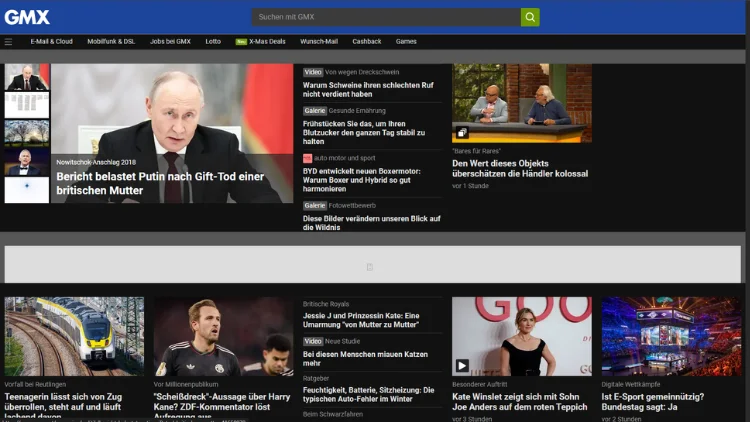Open the Harry Kane article image

(223, 336)
